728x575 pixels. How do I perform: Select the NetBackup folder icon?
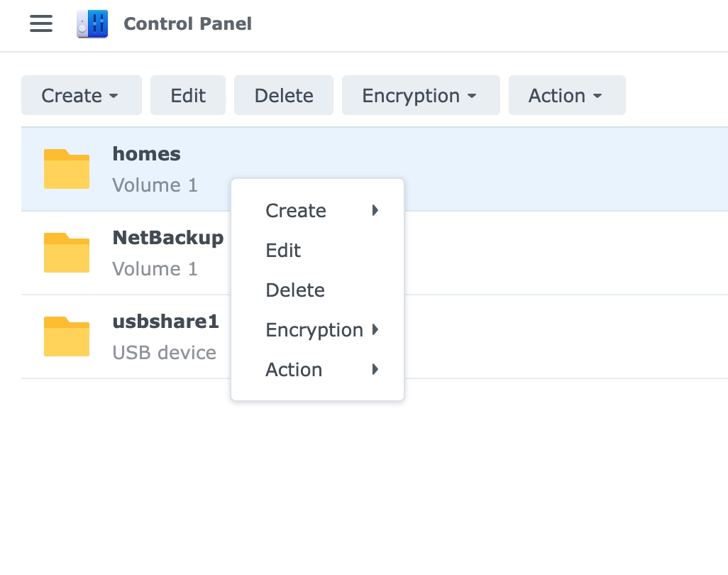(x=67, y=253)
